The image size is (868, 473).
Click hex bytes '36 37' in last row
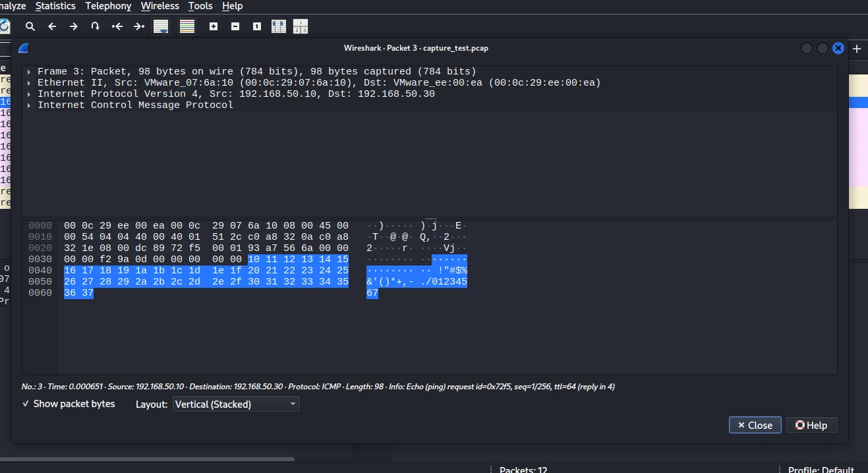click(78, 293)
